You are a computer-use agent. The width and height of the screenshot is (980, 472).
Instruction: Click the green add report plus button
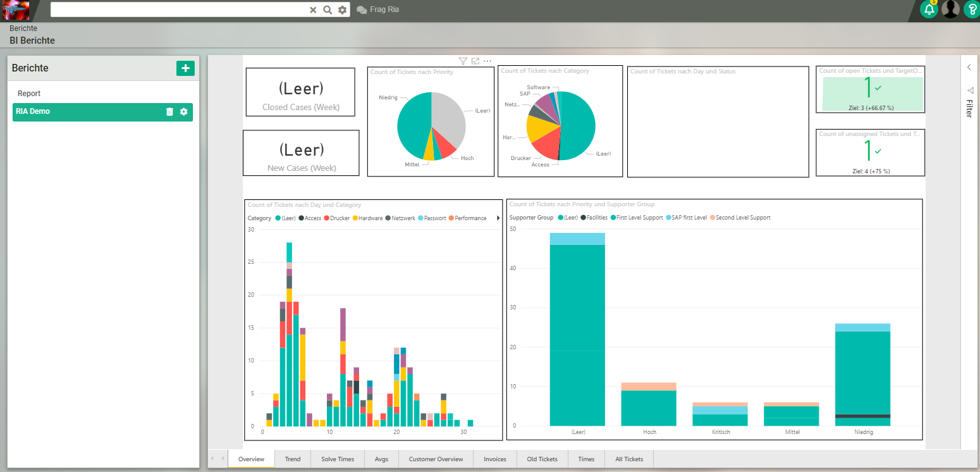(185, 68)
